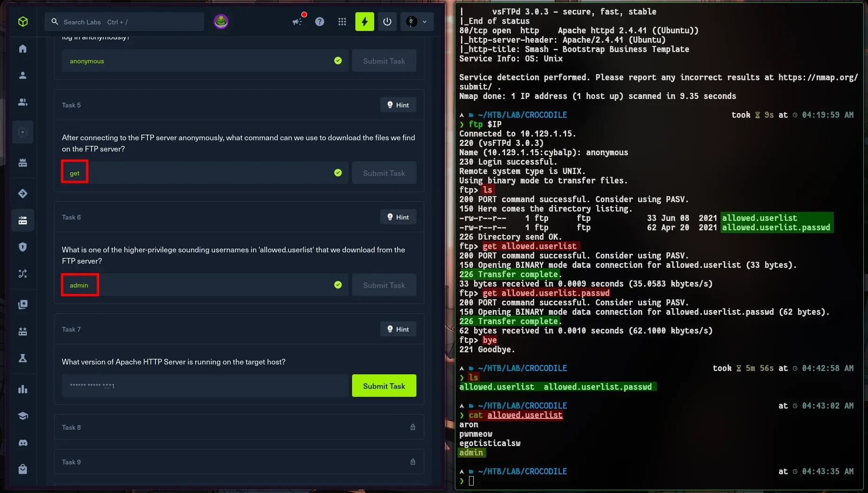This screenshot has height=493, width=868.
Task: Open the single-user profile sidebar icon
Action: tap(23, 76)
